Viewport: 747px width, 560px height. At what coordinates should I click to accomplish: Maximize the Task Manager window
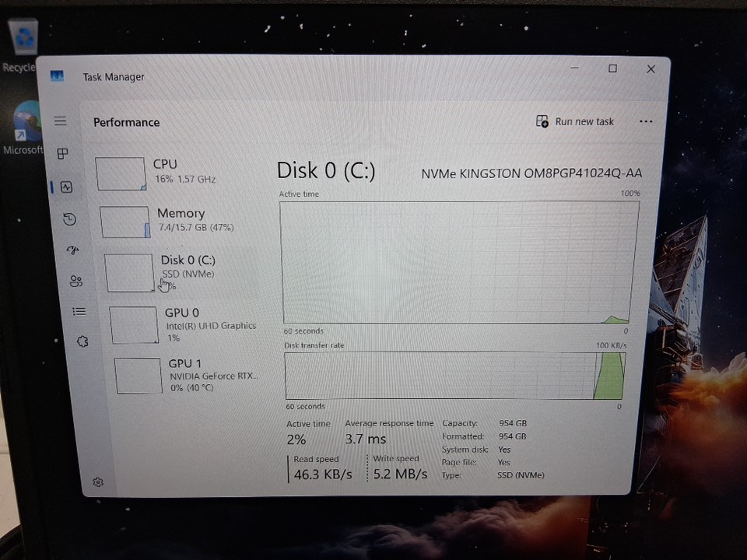(x=612, y=69)
